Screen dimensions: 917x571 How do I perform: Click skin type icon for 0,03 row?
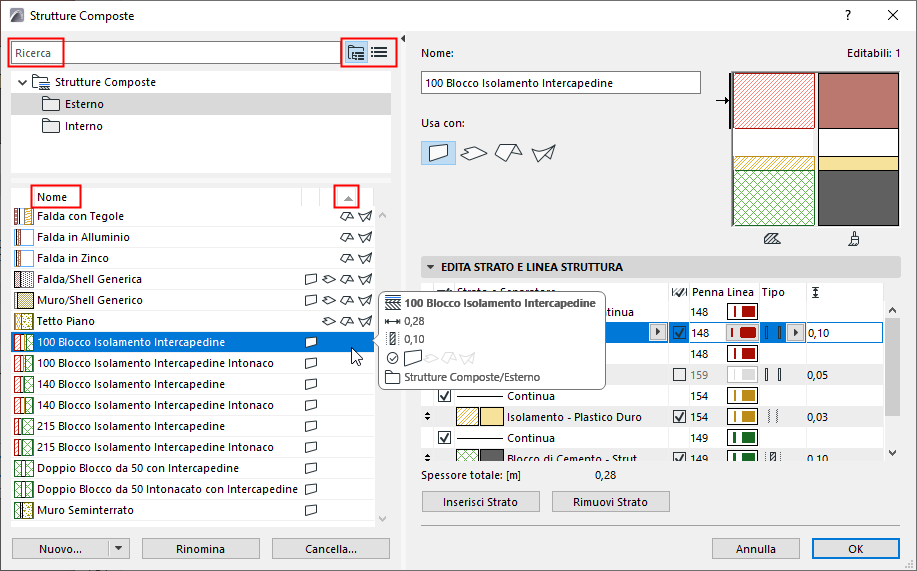coord(773,417)
